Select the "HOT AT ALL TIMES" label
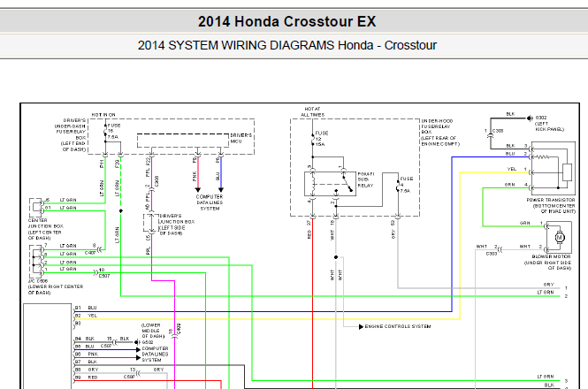Screen dimensions: 588x389 point(312,111)
